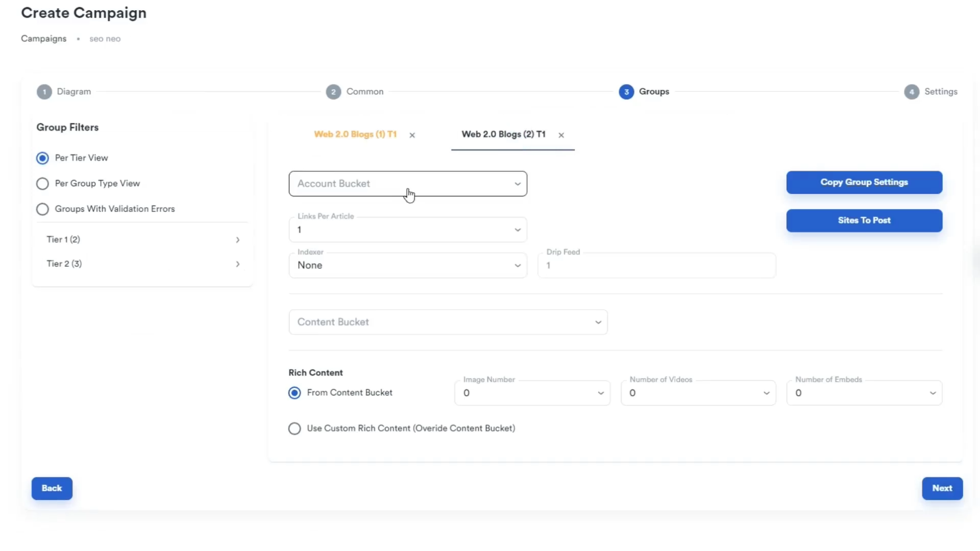Click step 2 Common circle icon
The width and height of the screenshot is (980, 551).
(333, 92)
